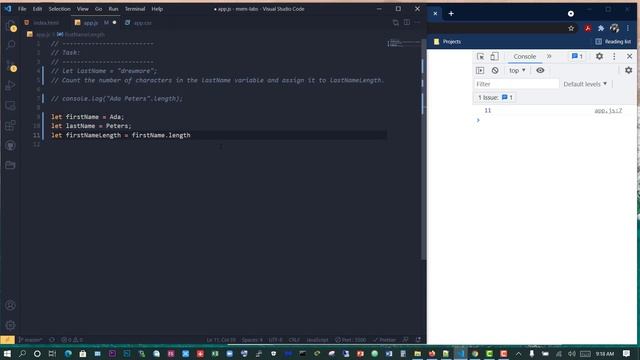
Task: Click the volume icon in system tray
Action: click(571, 353)
